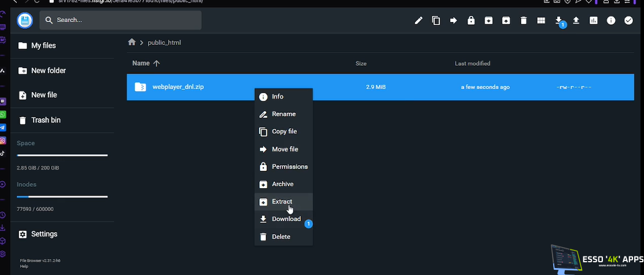Image resolution: width=644 pixels, height=275 pixels.
Task: Click the copy file icon in top toolbar
Action: [436, 21]
